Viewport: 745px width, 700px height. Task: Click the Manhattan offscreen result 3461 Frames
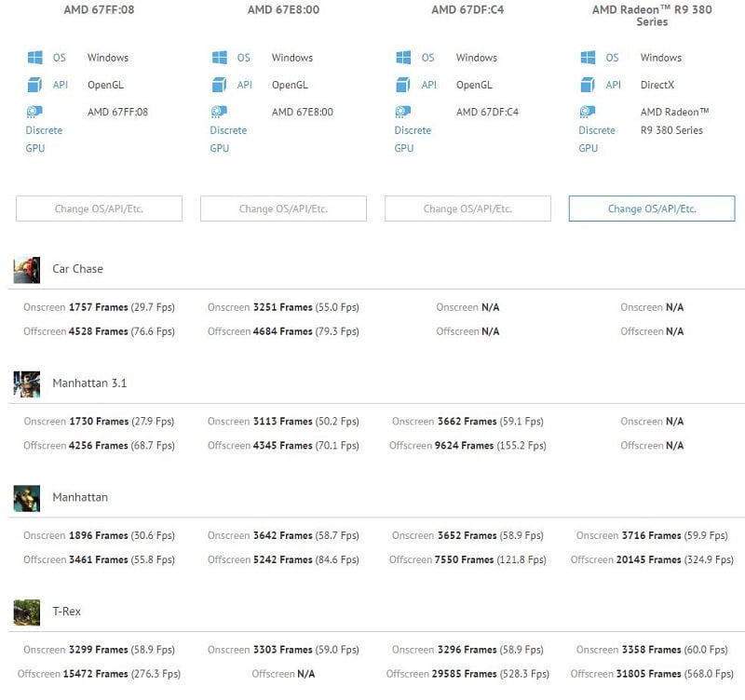click(x=99, y=559)
